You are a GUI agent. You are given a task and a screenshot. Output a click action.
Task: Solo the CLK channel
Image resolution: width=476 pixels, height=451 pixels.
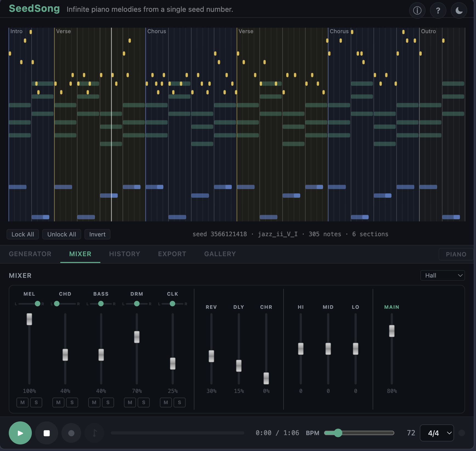click(180, 403)
